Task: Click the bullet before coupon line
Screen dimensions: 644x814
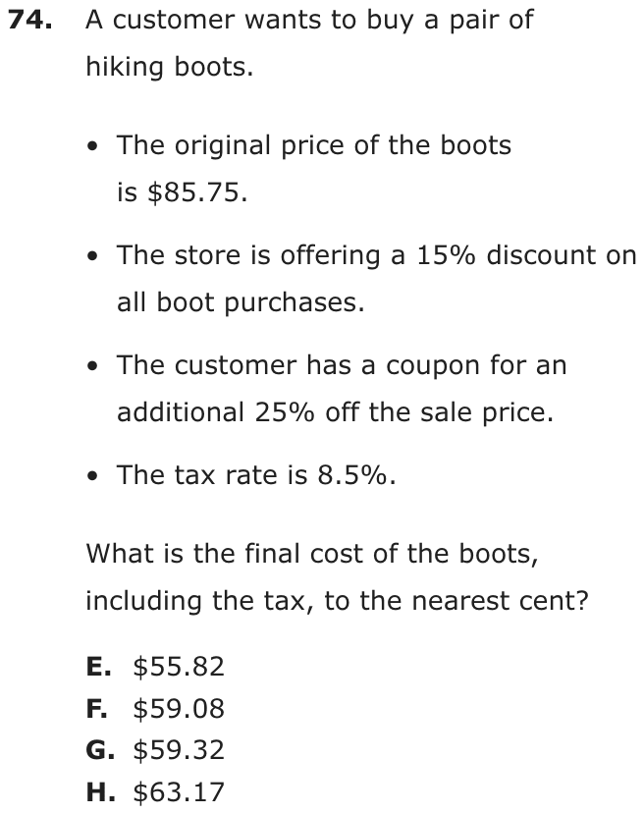Action: click(93, 366)
